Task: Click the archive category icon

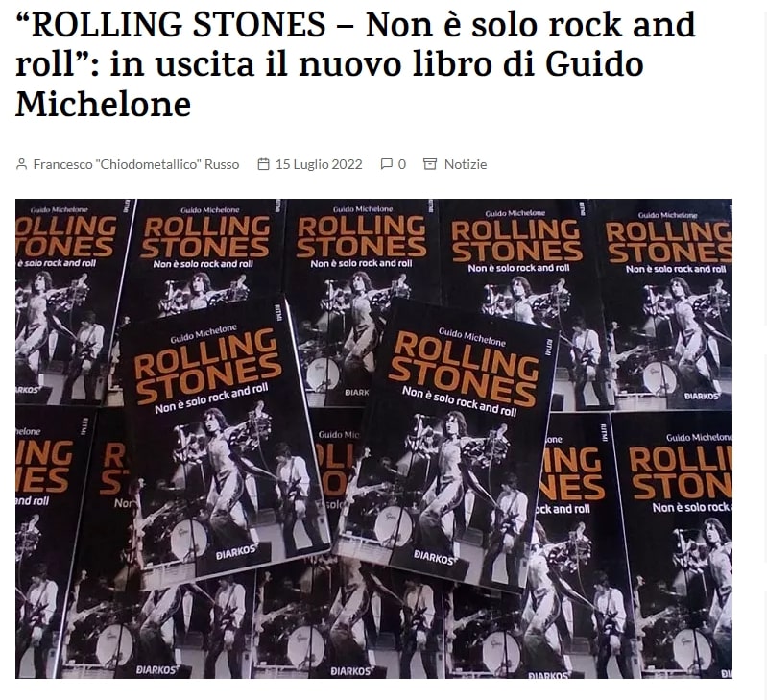Action: [x=430, y=164]
